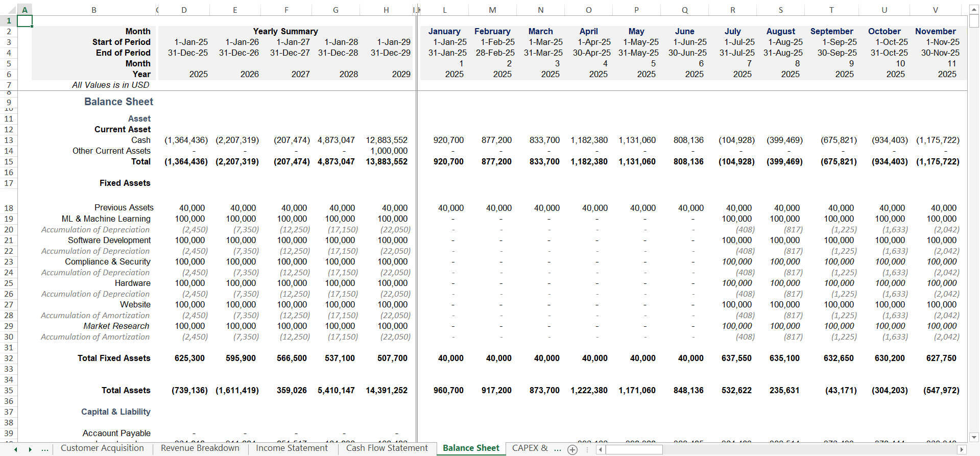Click Other Current Assets value 1,000,000
Viewport: 980px width, 456px height.
[x=389, y=151]
